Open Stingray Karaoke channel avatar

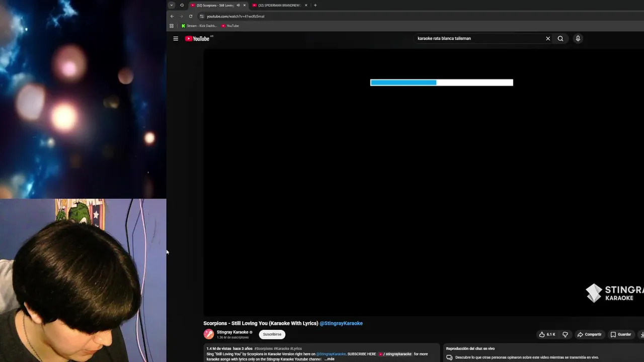pyautogui.click(x=209, y=334)
